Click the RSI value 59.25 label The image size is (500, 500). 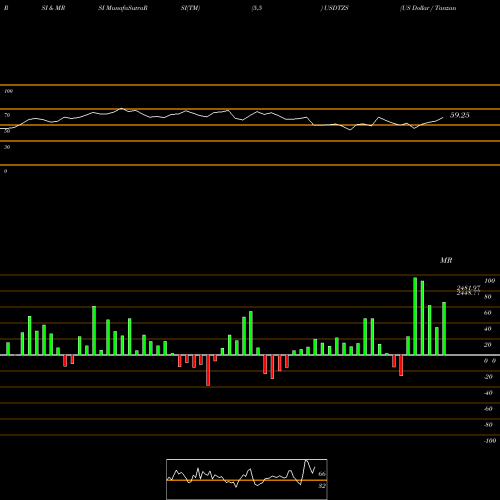(x=459, y=115)
